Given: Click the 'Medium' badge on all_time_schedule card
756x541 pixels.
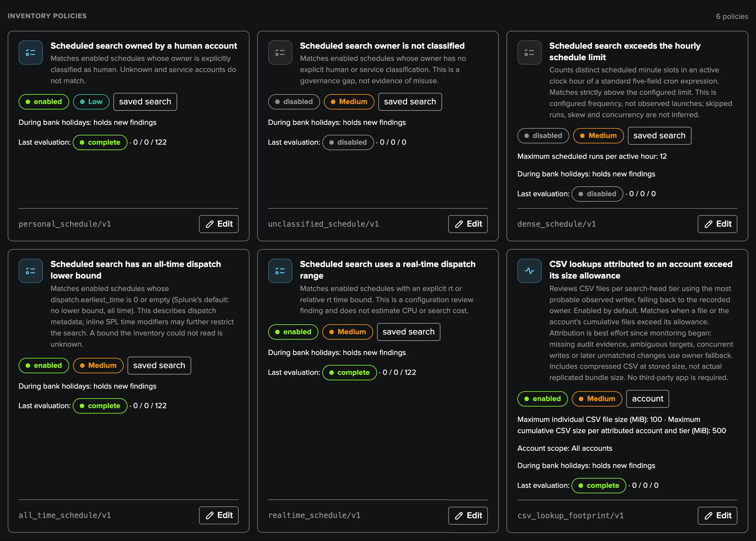Looking at the screenshot, I should [x=98, y=366].
